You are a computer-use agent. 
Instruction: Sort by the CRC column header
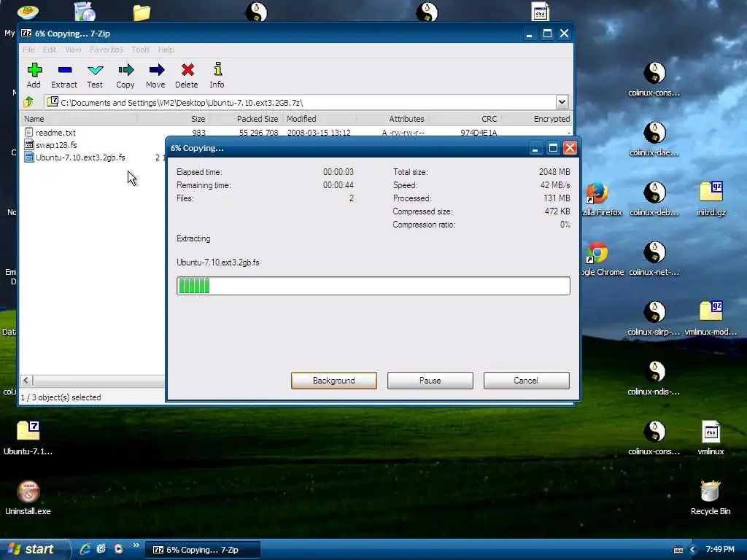pos(465,119)
